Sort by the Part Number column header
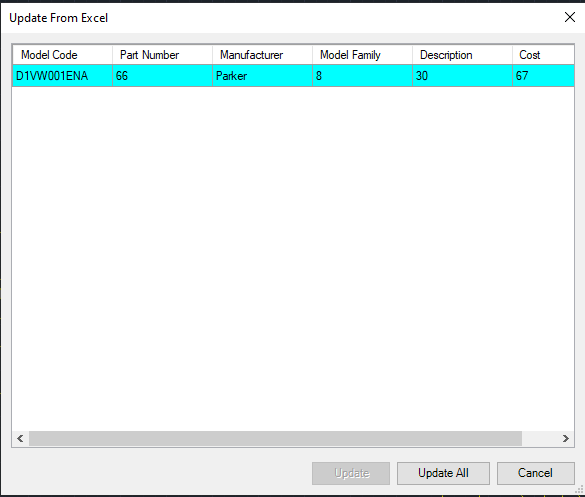 162,55
